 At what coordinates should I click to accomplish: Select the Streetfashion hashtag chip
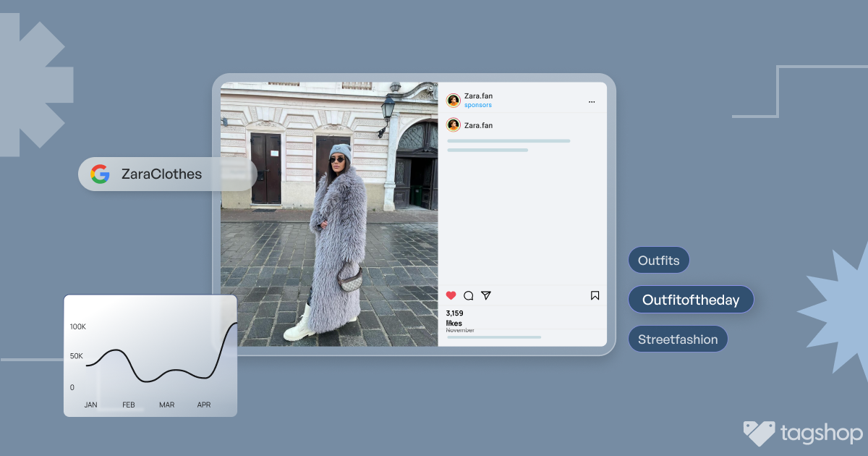[678, 339]
